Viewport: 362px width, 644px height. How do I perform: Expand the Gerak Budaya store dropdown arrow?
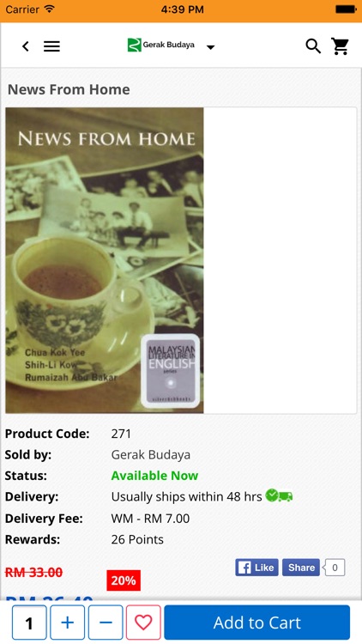click(x=210, y=47)
